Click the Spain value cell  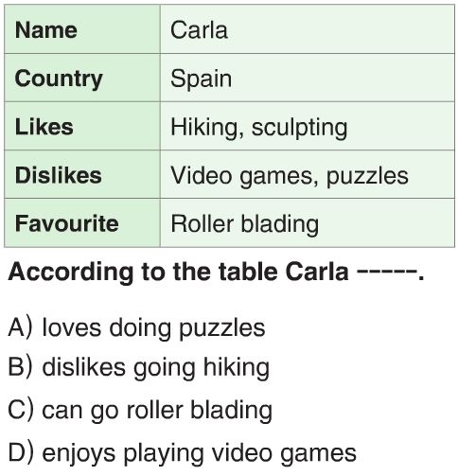pos(308,78)
